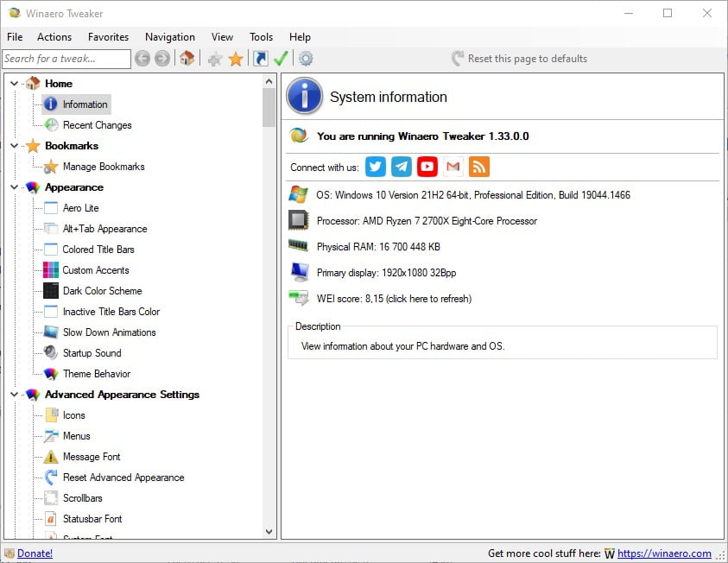Click the Theme Behavior icon
This screenshot has height=563, width=728.
(51, 374)
